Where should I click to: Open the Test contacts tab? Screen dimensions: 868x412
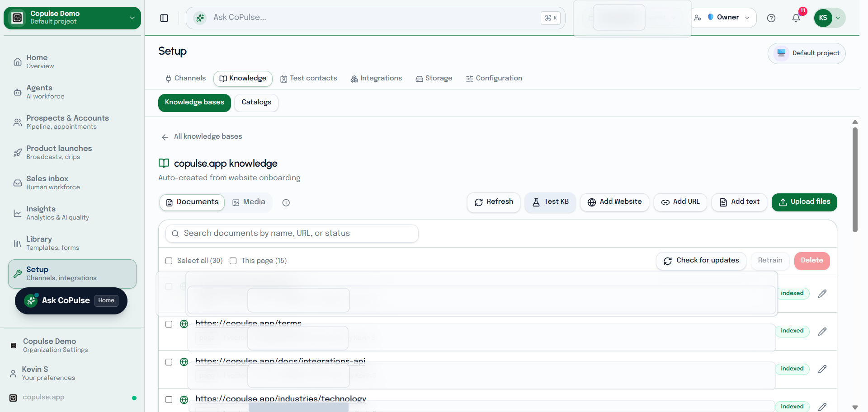[309, 78]
